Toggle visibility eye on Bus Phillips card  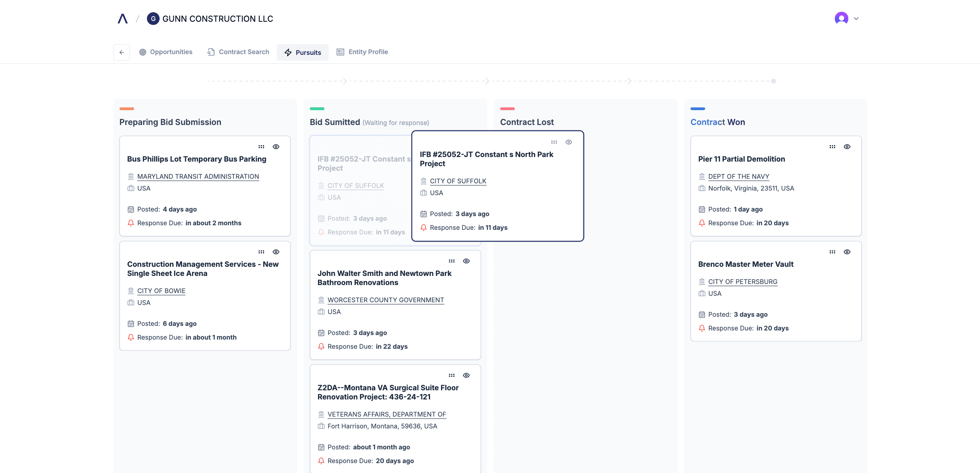click(276, 146)
